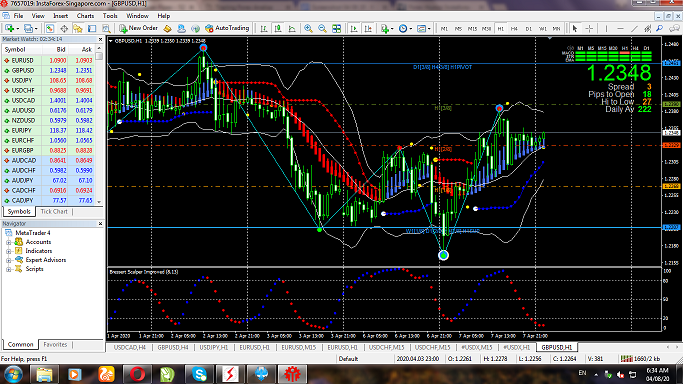Select the Horizontal Line drawing tool
The width and height of the screenshot is (683, 384).
(620, 29)
